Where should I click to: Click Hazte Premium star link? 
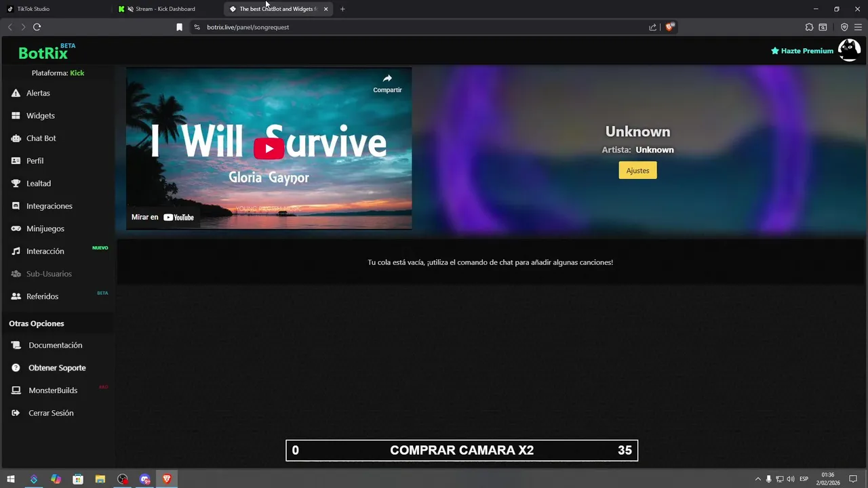[x=802, y=51]
